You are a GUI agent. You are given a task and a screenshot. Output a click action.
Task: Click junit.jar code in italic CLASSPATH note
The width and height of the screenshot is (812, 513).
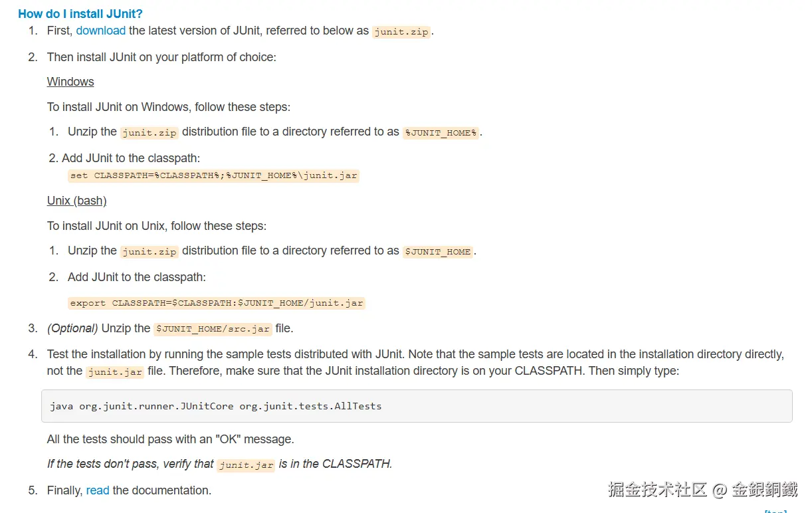click(x=246, y=465)
